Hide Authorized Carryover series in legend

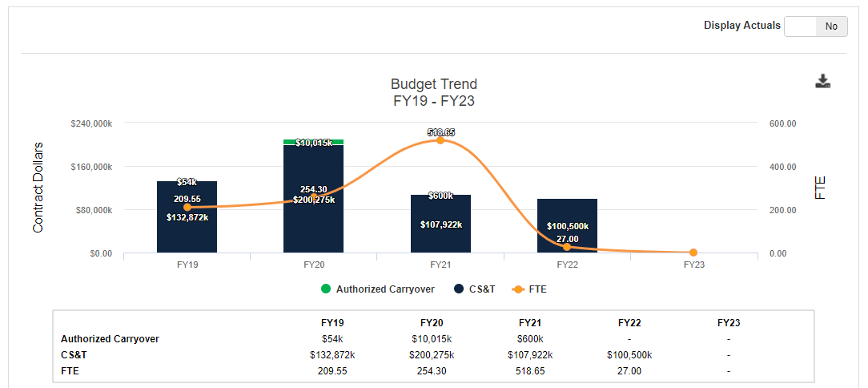(377, 289)
